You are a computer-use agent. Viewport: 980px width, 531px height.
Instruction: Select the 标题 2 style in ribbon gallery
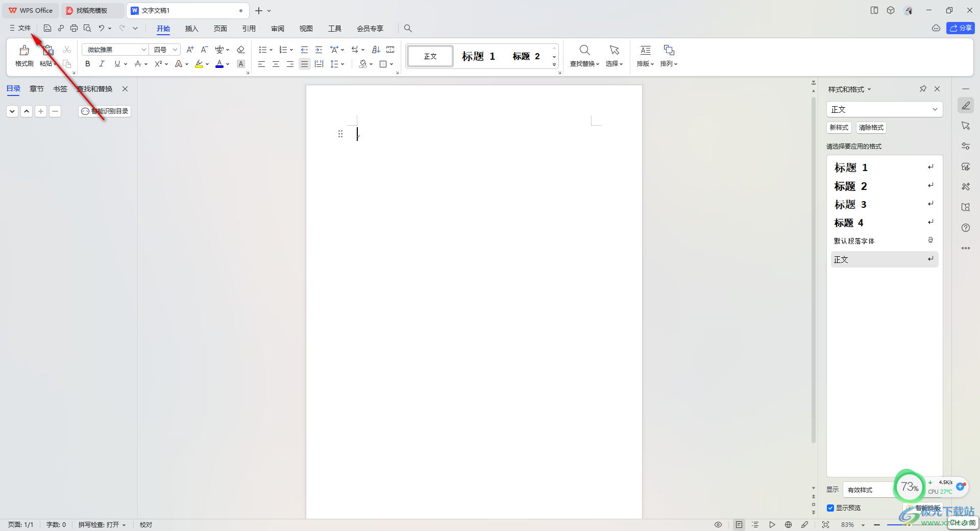click(526, 56)
